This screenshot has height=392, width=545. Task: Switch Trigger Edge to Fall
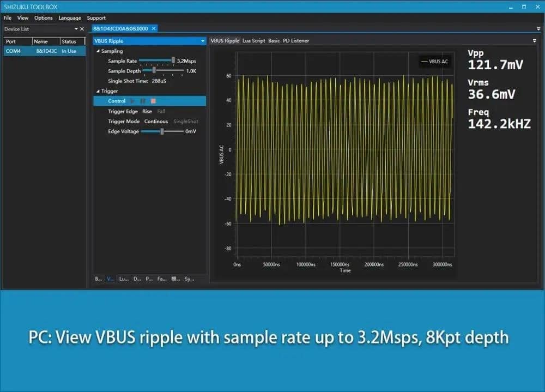click(161, 111)
